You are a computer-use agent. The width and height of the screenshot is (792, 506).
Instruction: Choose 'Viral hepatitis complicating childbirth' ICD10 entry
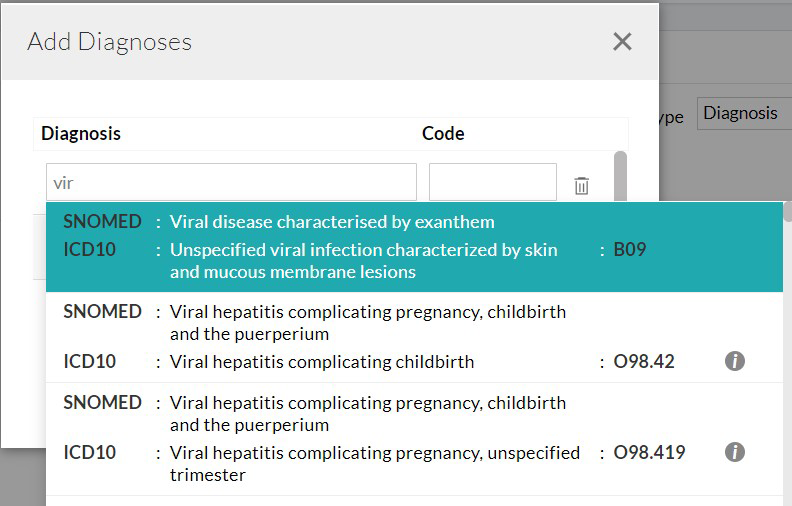point(321,361)
